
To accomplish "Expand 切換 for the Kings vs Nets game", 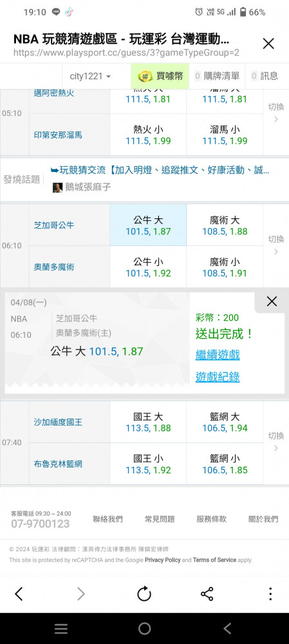I will coord(276,442).
